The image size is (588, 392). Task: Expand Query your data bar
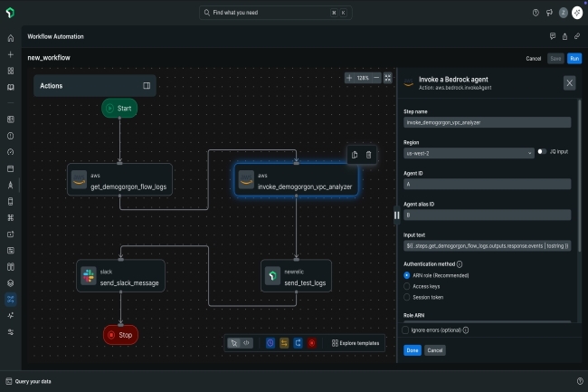(x=33, y=381)
